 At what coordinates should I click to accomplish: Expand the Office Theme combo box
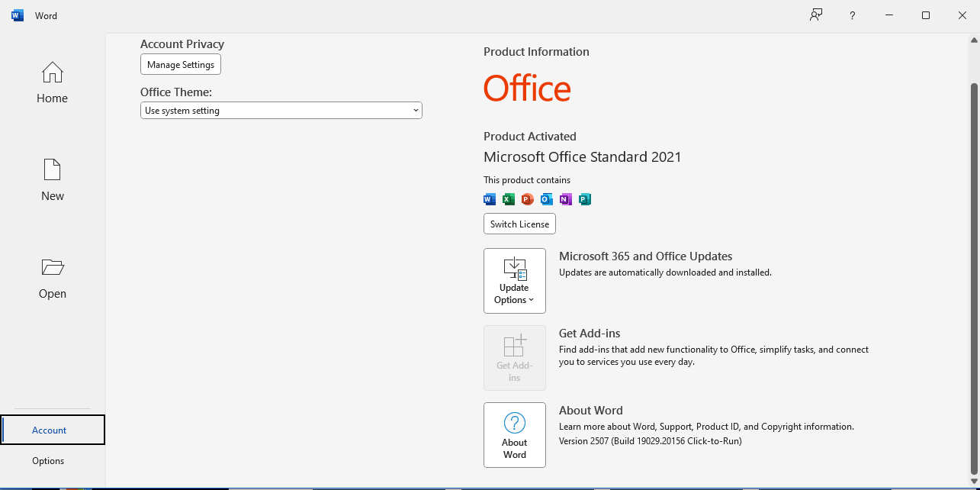(x=281, y=111)
